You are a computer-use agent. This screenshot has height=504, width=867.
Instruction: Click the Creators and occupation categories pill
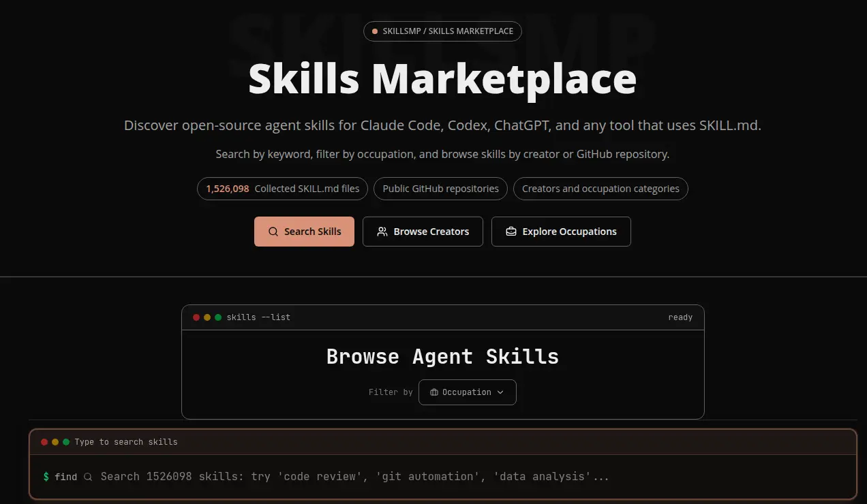600,189
